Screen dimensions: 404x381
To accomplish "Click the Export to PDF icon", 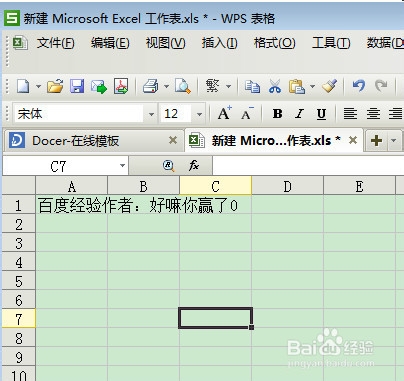I will [121, 86].
